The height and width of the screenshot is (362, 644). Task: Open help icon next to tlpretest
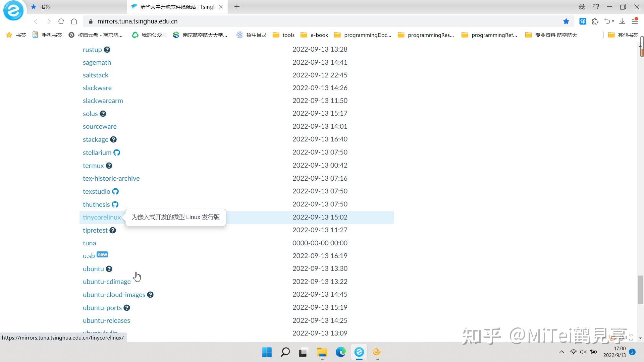click(x=113, y=230)
